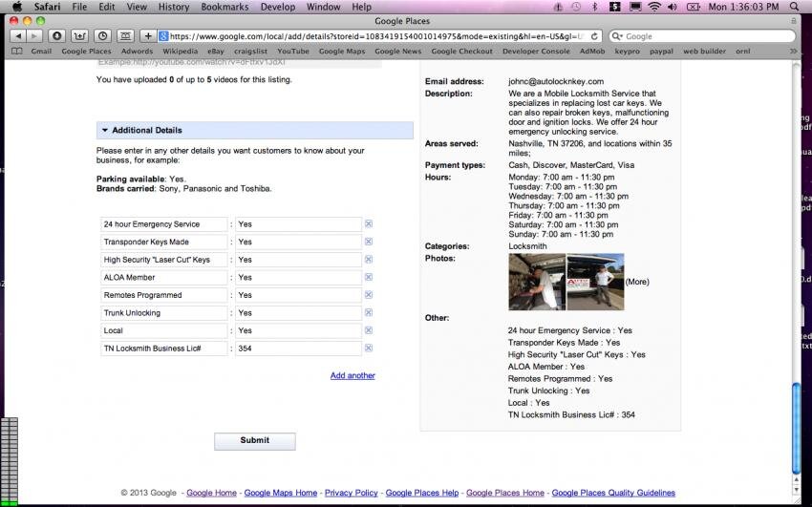Viewport: 812px width, 507px height.
Task: Remove the 24 hour Emergency Service row
Action: (x=369, y=224)
